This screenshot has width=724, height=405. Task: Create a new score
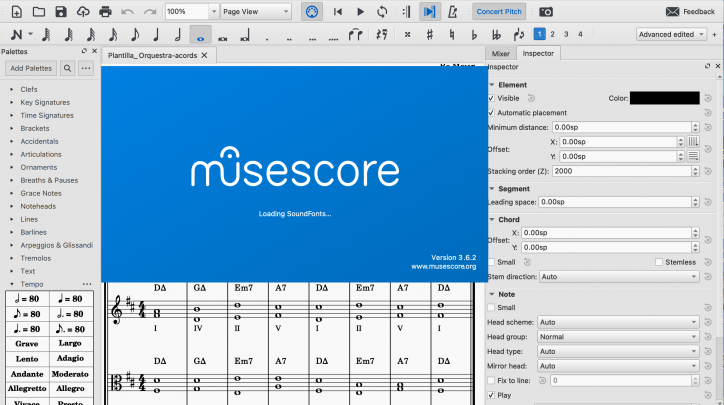point(17,12)
